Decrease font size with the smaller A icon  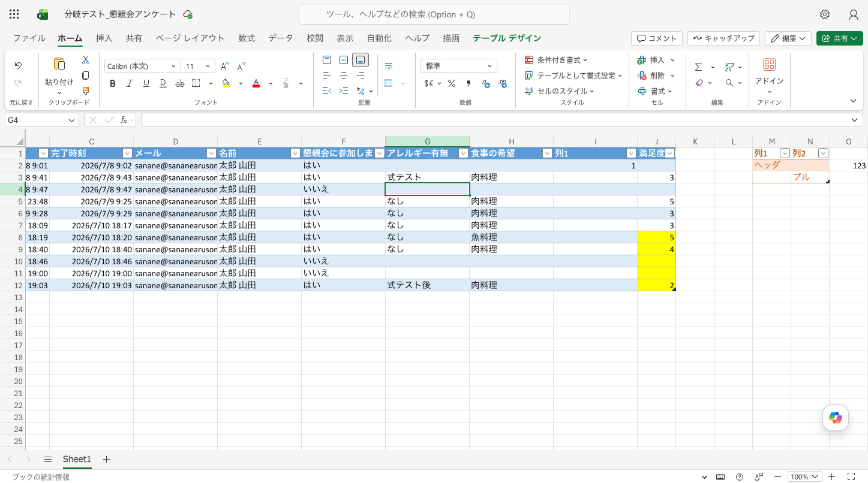242,67
